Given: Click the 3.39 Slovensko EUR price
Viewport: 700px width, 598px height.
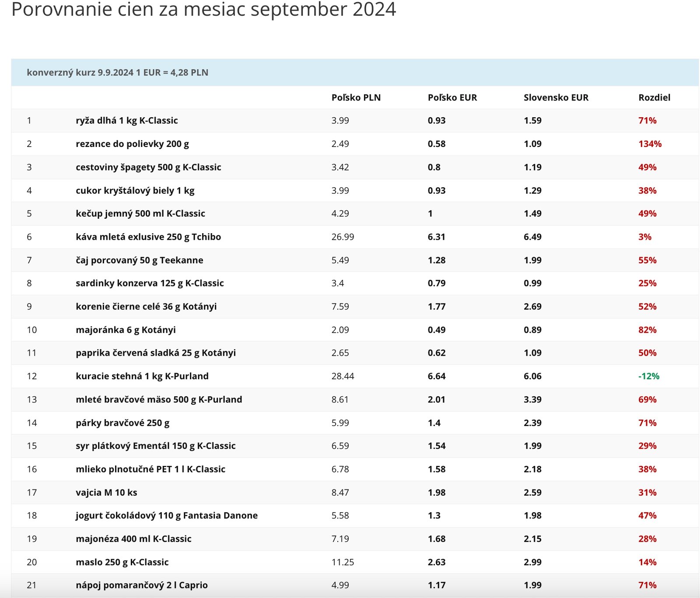Looking at the screenshot, I should tap(532, 399).
